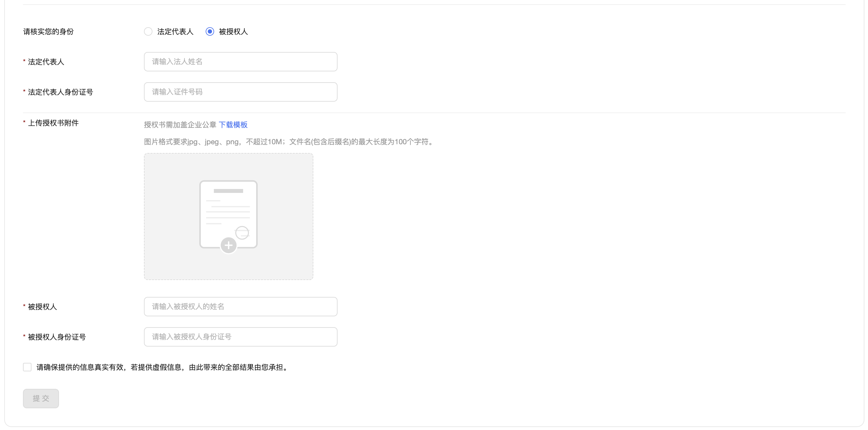Click the image format requirement hint text
This screenshot has height=430, width=868.
point(289,142)
